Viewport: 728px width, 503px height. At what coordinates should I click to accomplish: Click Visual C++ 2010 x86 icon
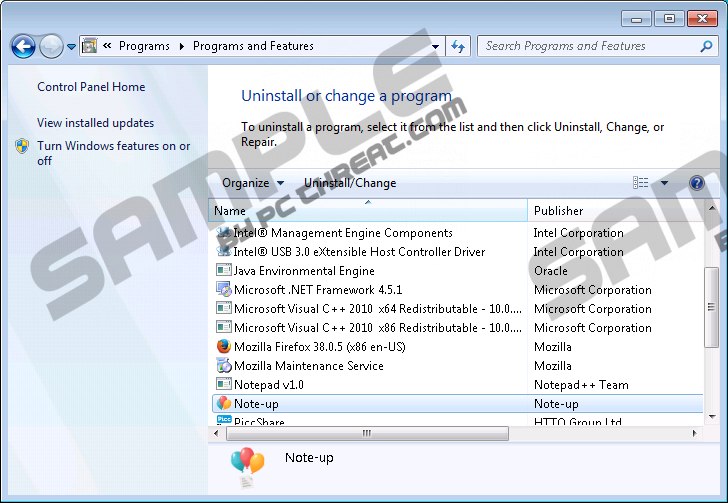coord(224,327)
